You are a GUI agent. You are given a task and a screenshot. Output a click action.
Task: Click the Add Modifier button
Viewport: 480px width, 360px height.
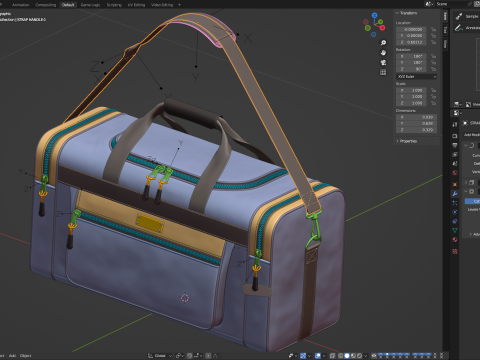tap(472, 135)
